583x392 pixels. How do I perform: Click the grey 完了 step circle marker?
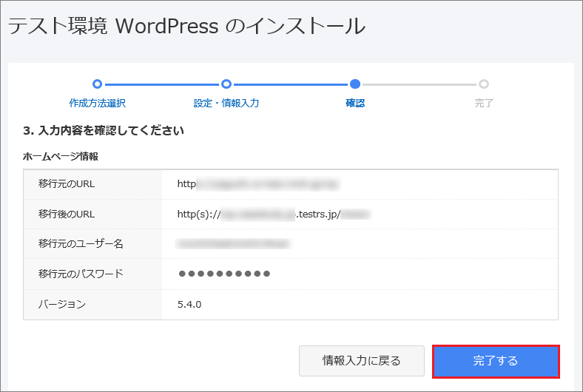click(x=484, y=84)
